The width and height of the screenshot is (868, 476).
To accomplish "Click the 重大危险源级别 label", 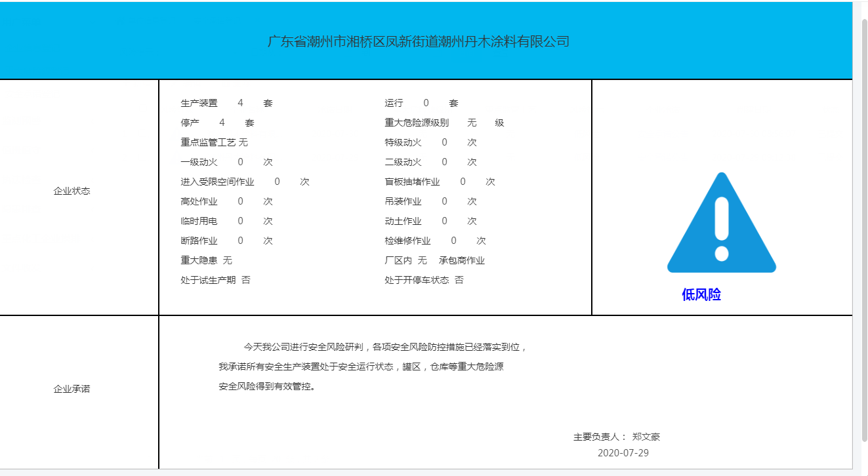I will point(417,123).
